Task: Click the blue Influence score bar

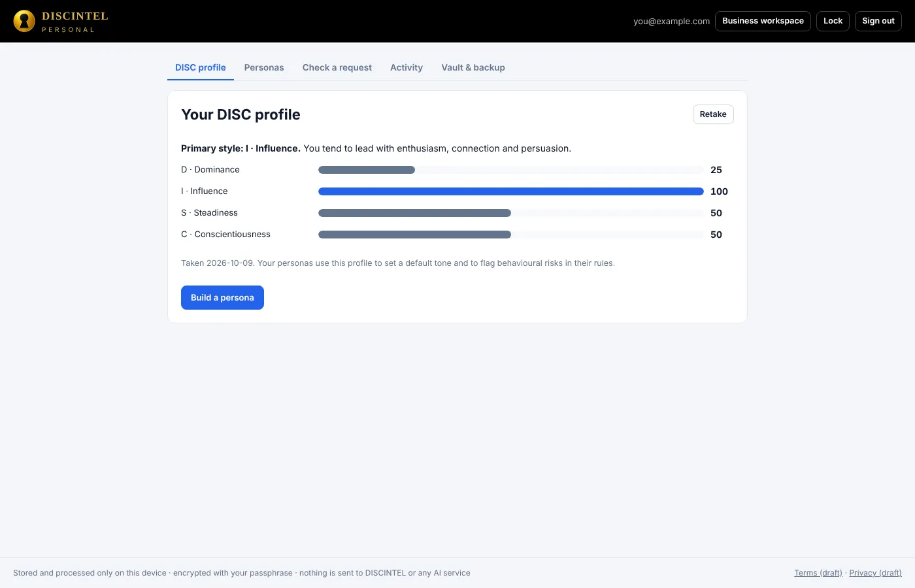Action: tap(511, 191)
